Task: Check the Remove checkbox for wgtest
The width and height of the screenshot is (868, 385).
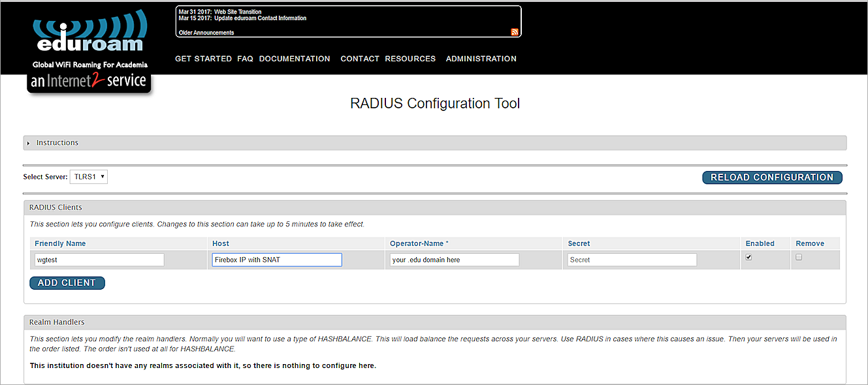Action: (799, 257)
